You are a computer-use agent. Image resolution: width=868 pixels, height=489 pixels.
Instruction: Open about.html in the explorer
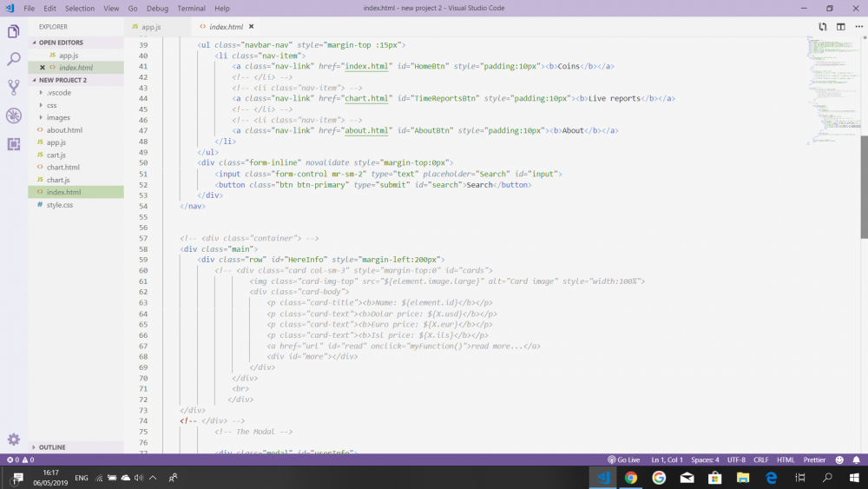point(64,130)
